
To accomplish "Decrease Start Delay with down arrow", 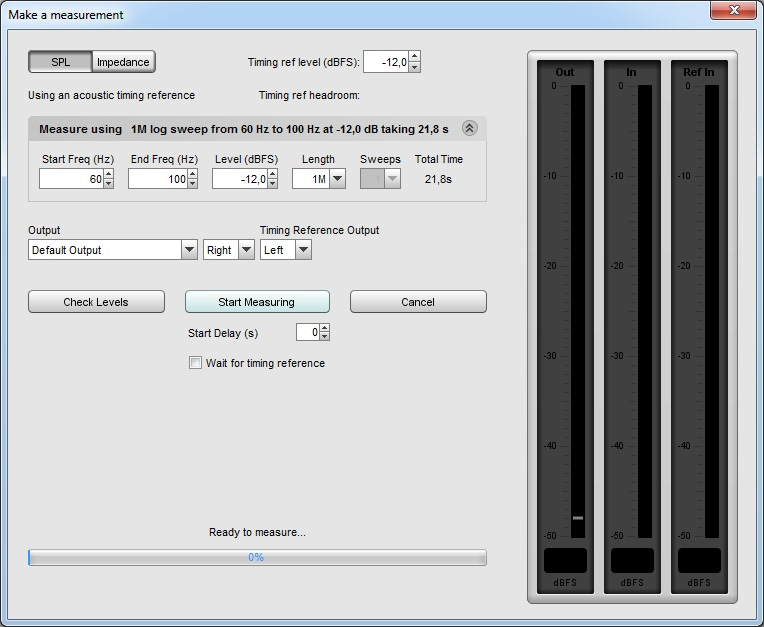I will coord(325,337).
